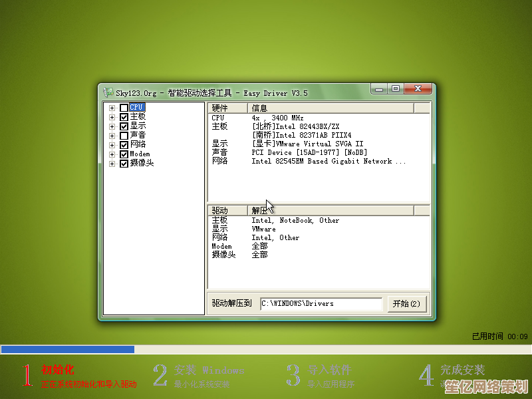The width and height of the screenshot is (532, 399).
Task: Click the 信息 column header
Action: pyautogui.click(x=330, y=108)
